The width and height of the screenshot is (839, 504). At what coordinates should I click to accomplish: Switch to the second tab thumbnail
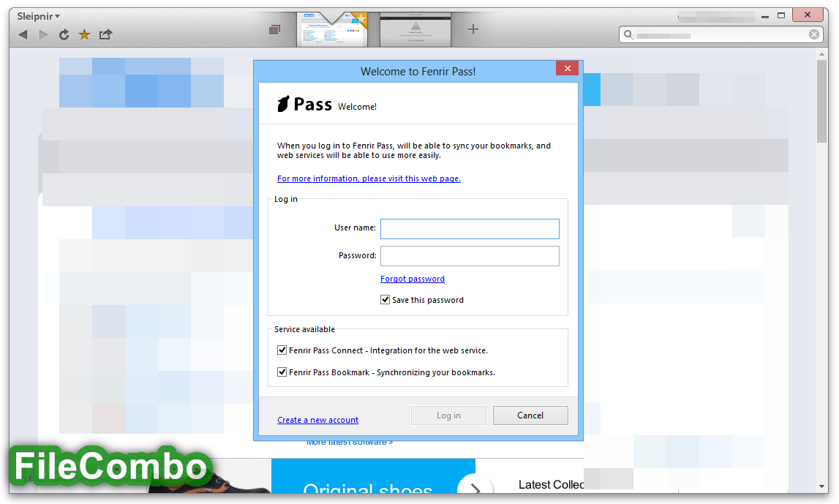click(x=415, y=30)
